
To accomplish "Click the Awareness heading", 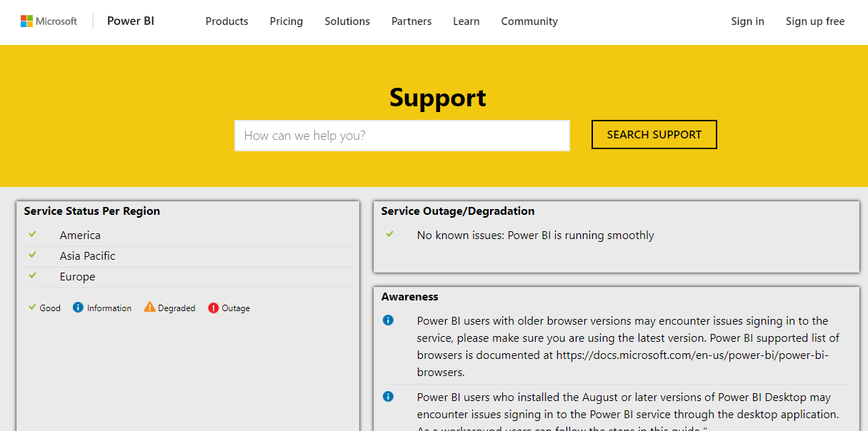I will pos(410,297).
